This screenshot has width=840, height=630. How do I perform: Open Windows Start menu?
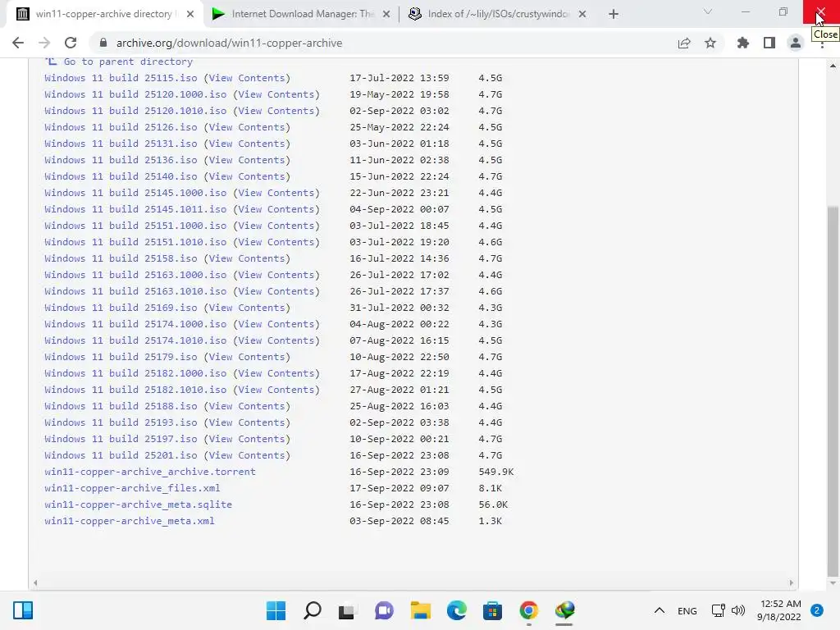click(276, 610)
